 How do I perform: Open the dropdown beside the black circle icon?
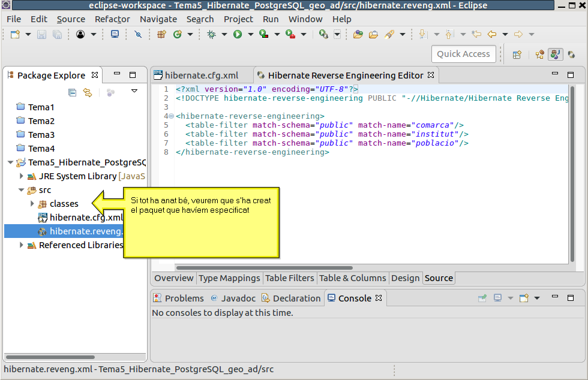94,35
